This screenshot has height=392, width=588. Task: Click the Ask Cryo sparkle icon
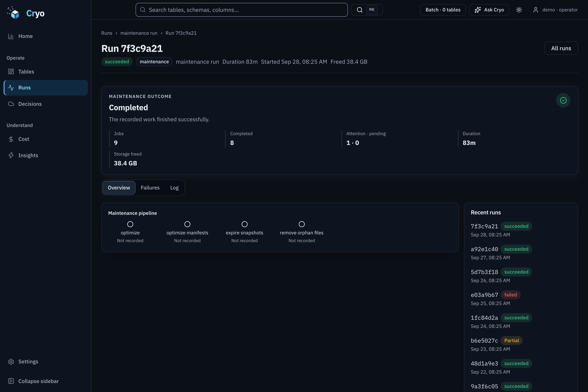coord(478,10)
